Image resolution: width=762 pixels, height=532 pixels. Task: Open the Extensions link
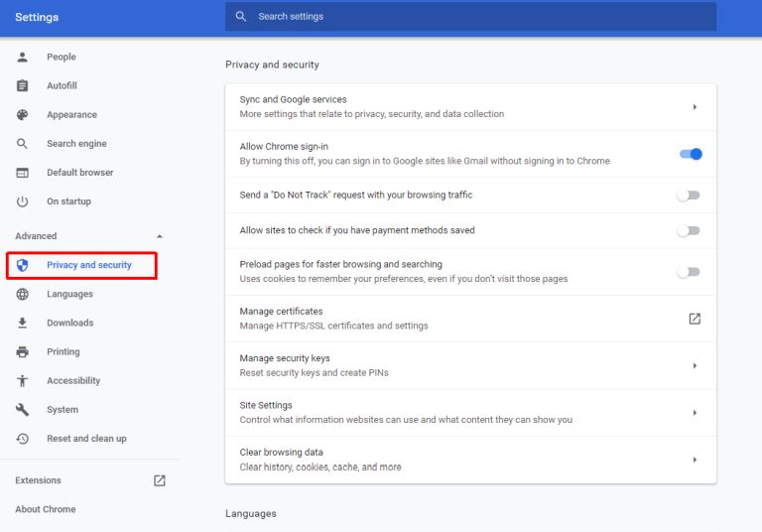pyautogui.click(x=38, y=480)
